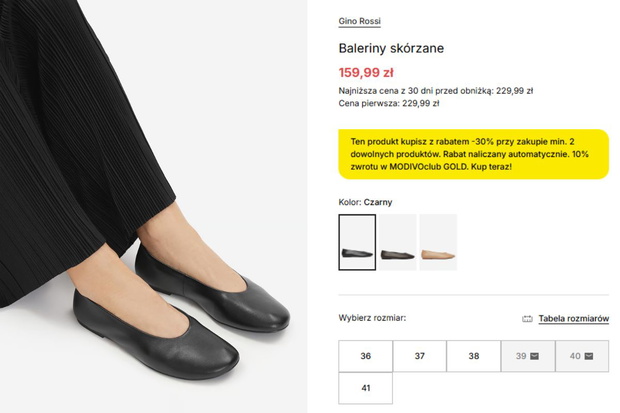This screenshot has width=620, height=413.
Task: Click the main product photo of black ballerinas
Action: tap(153, 206)
